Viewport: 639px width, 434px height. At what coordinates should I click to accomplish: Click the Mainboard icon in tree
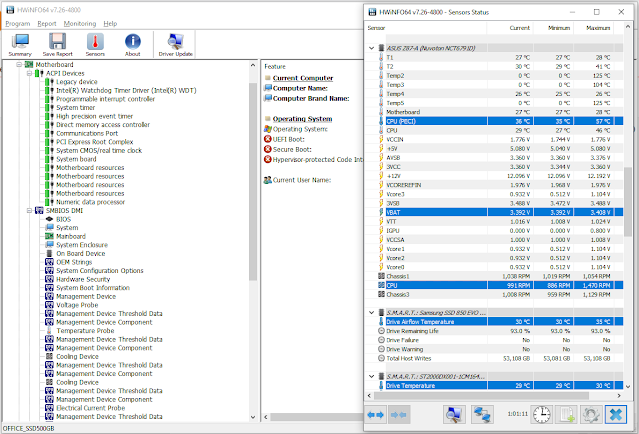click(49, 236)
